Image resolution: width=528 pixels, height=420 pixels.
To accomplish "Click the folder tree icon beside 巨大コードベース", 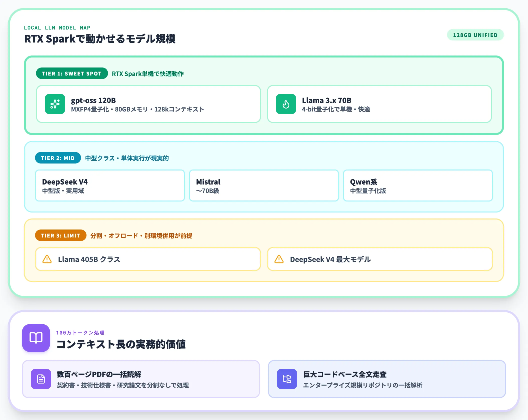I will 287,379.
